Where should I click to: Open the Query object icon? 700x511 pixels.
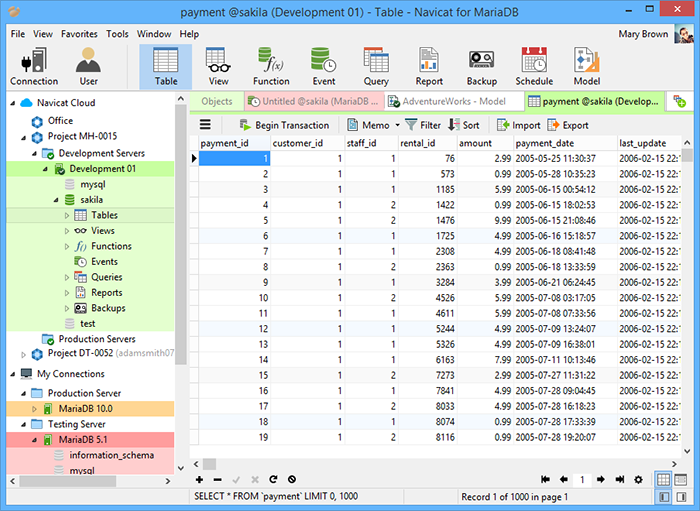click(376, 67)
